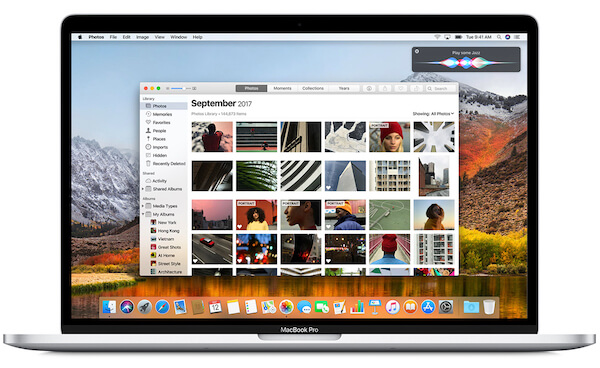Open the Image menu

click(x=142, y=37)
